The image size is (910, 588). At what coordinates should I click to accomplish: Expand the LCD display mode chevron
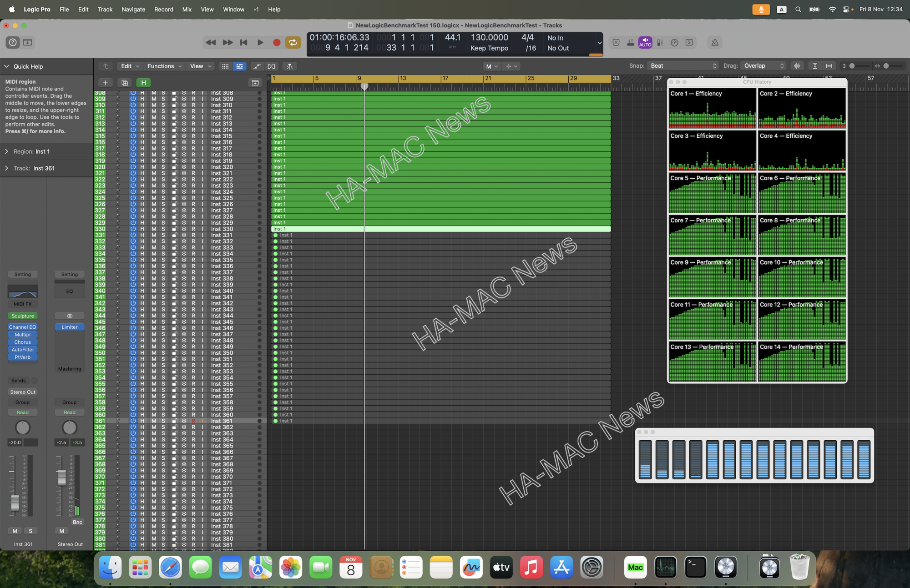coord(599,43)
